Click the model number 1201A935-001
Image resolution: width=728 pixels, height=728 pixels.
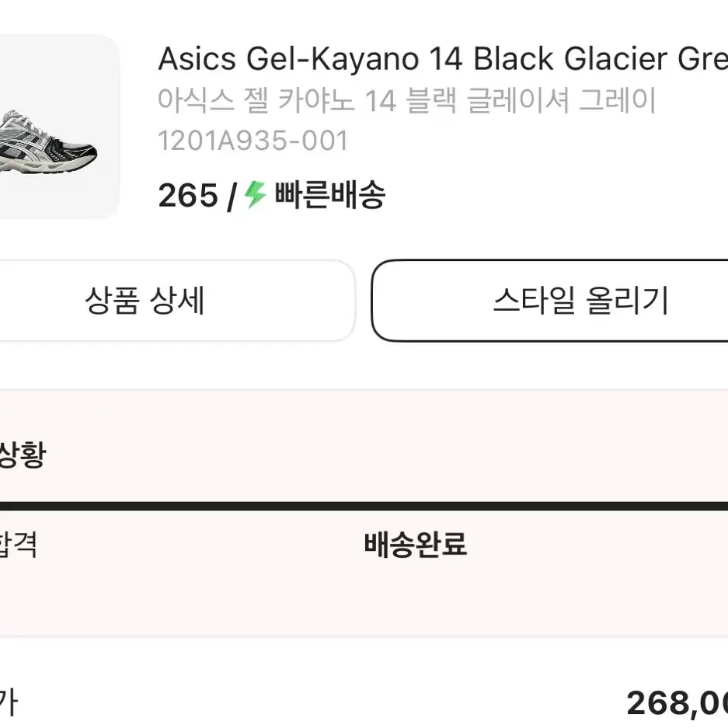[253, 141]
